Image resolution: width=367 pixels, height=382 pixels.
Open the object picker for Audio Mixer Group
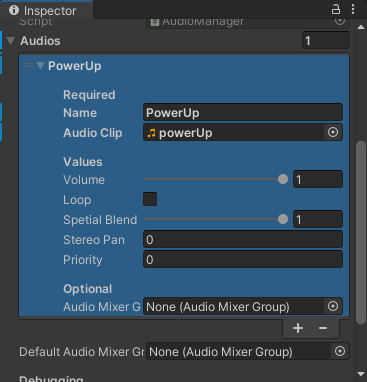[333, 306]
